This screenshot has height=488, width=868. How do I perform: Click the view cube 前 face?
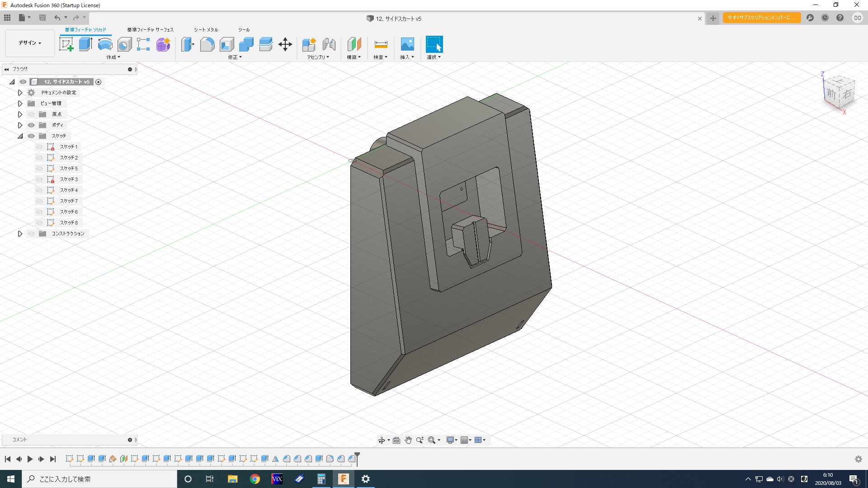pyautogui.click(x=831, y=94)
